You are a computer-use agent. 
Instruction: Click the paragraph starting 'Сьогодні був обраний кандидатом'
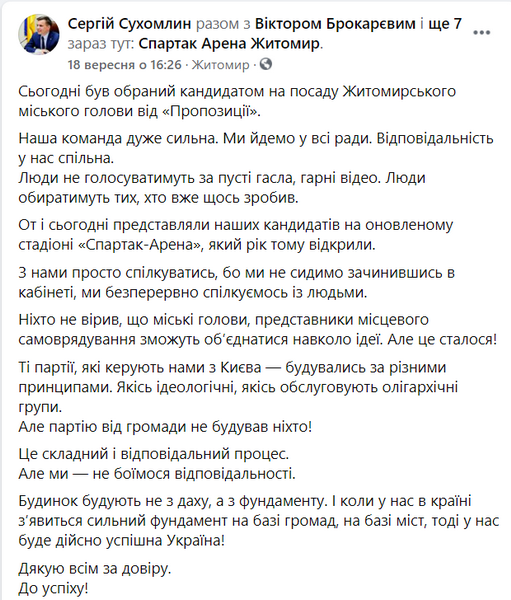click(x=237, y=101)
